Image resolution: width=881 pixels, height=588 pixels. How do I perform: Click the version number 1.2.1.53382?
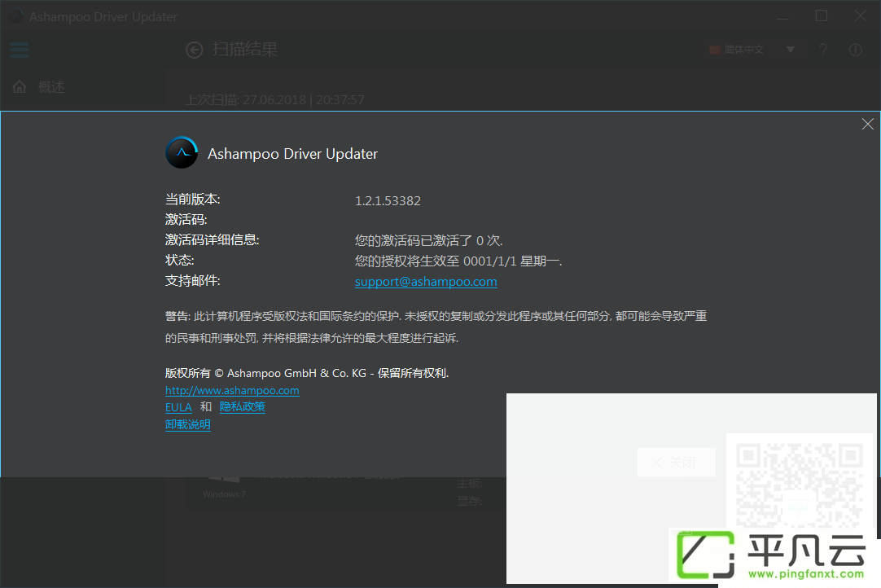(x=388, y=200)
